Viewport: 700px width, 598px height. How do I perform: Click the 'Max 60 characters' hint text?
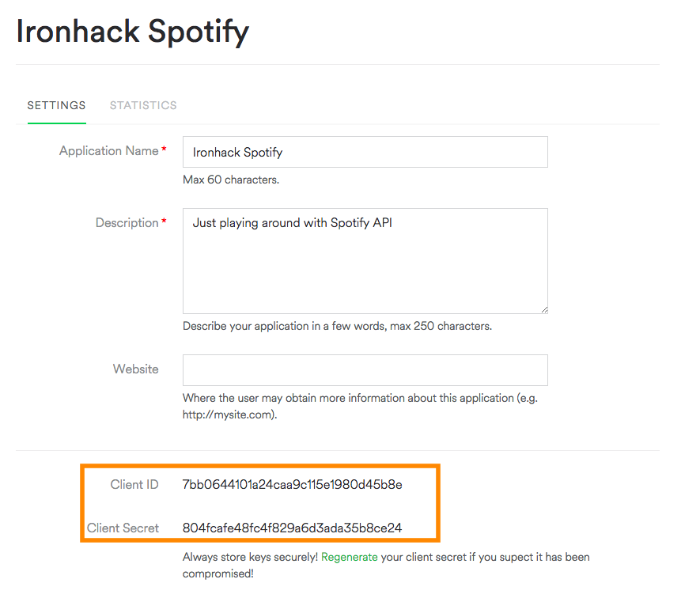pyautogui.click(x=231, y=180)
